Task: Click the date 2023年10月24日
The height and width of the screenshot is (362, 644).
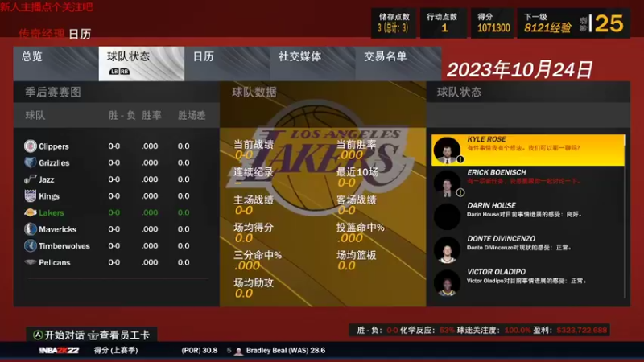Action: click(519, 69)
